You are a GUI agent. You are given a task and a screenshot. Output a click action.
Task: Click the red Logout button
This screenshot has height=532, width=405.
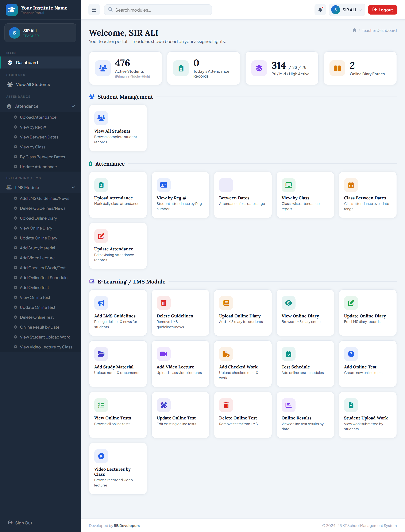coord(383,10)
